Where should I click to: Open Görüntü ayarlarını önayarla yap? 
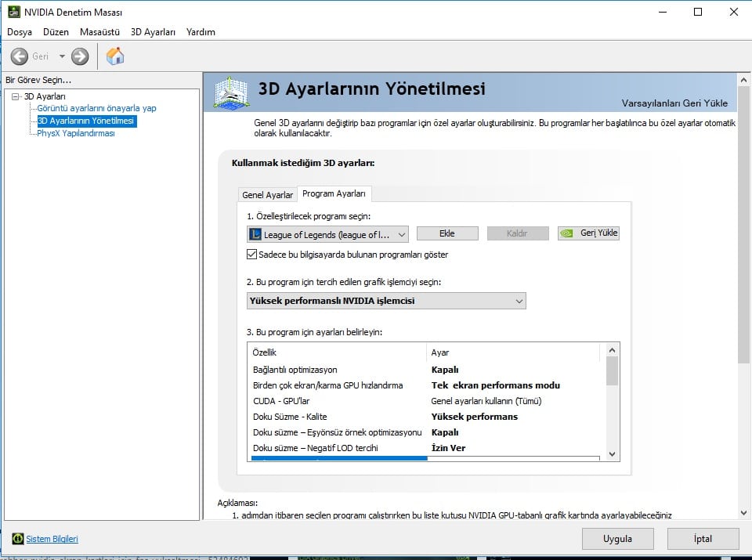(97, 108)
